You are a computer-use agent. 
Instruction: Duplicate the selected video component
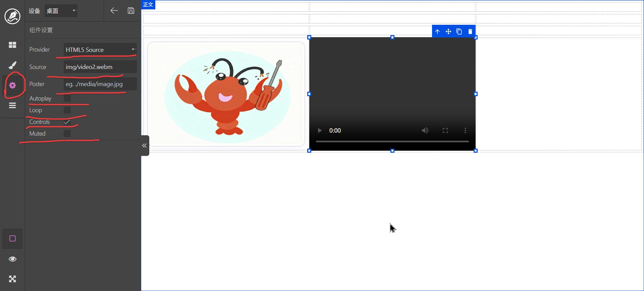pos(459,31)
